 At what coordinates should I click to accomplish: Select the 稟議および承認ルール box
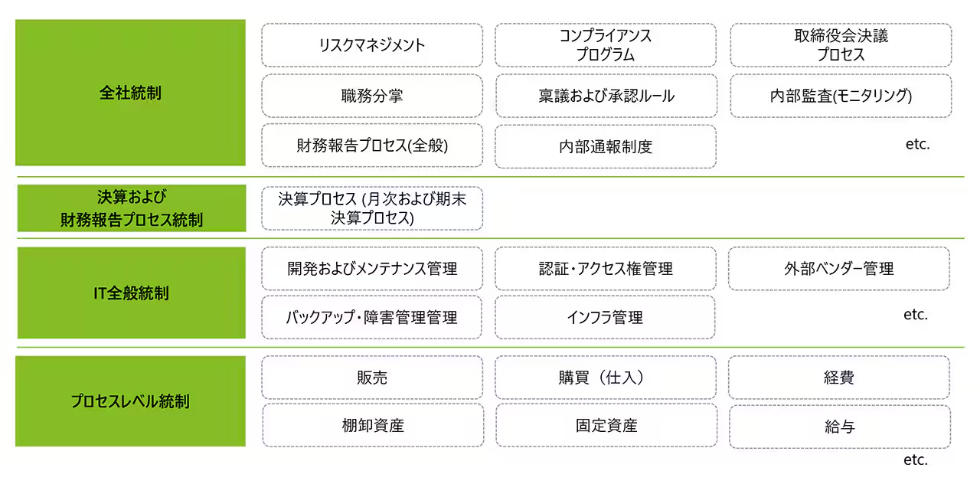pyautogui.click(x=606, y=96)
